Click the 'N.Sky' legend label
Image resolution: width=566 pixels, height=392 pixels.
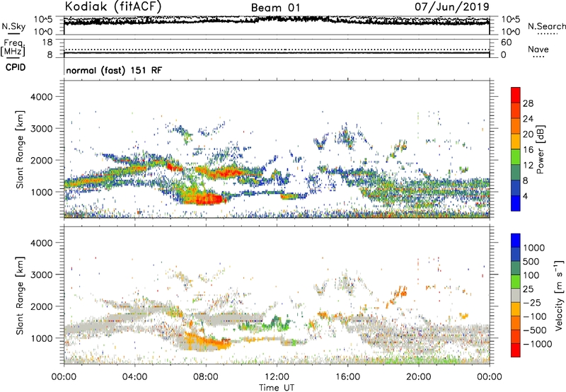click(x=13, y=26)
